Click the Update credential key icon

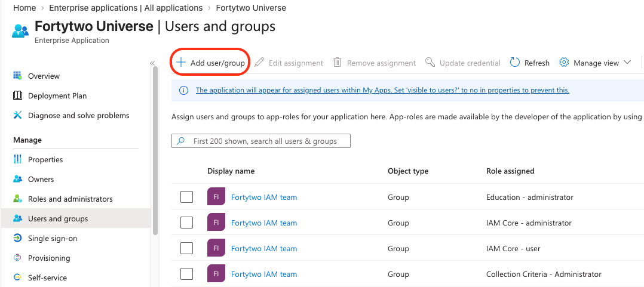[430, 62]
